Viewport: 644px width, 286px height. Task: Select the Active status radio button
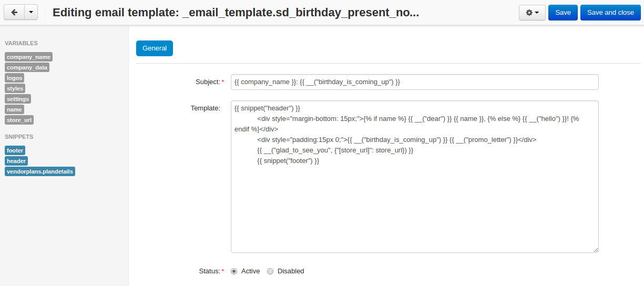(x=234, y=271)
